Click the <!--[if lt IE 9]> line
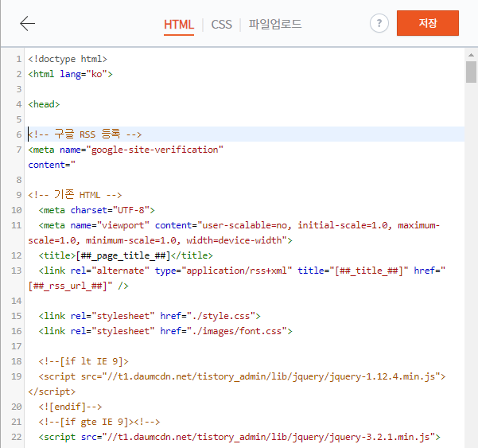 (x=84, y=361)
